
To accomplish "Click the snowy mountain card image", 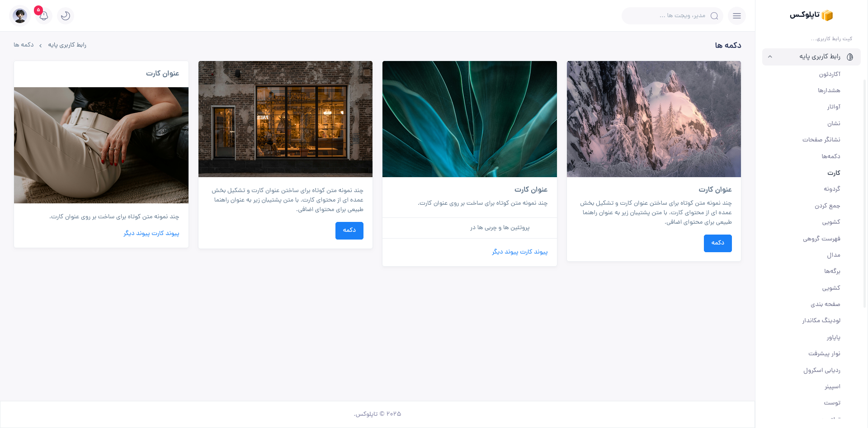I will (654, 119).
